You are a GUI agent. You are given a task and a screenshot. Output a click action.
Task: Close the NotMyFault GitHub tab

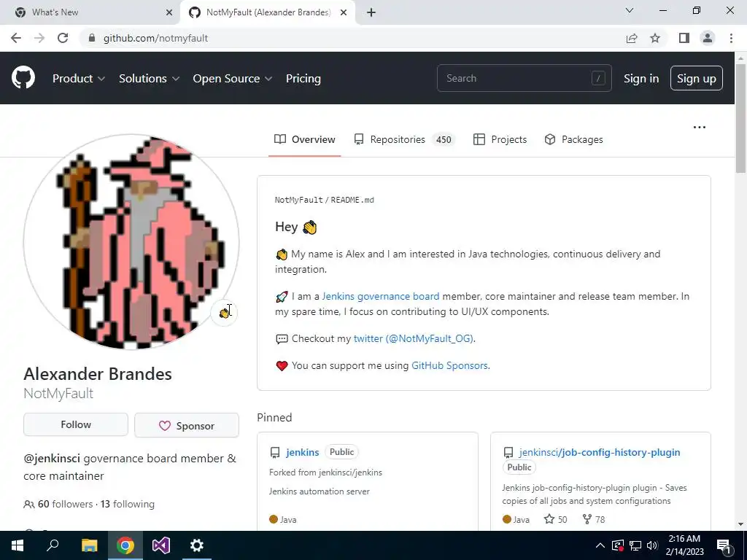[343, 12]
